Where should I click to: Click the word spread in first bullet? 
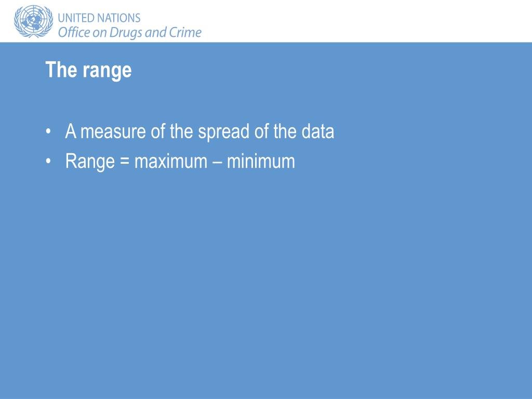click(x=224, y=132)
